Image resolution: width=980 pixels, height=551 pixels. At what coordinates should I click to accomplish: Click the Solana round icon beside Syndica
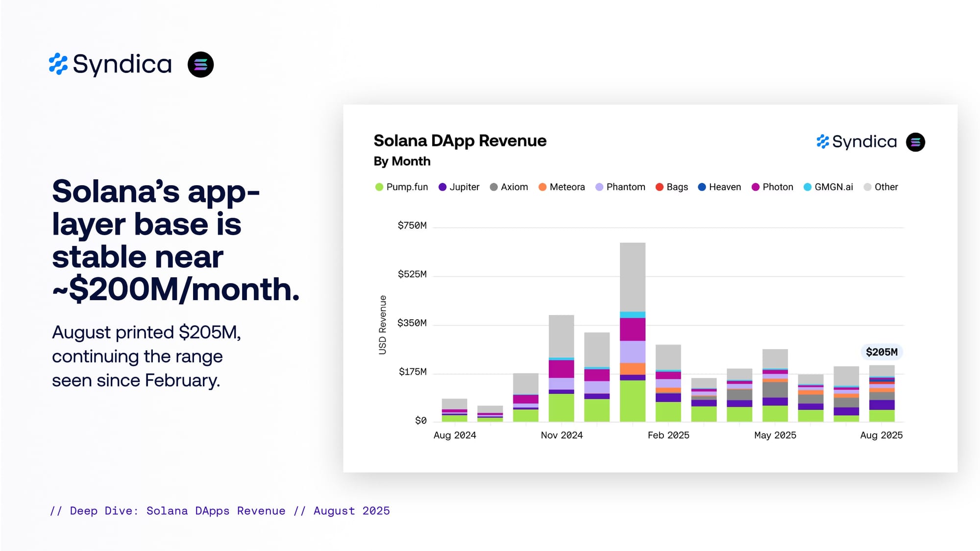click(x=201, y=65)
